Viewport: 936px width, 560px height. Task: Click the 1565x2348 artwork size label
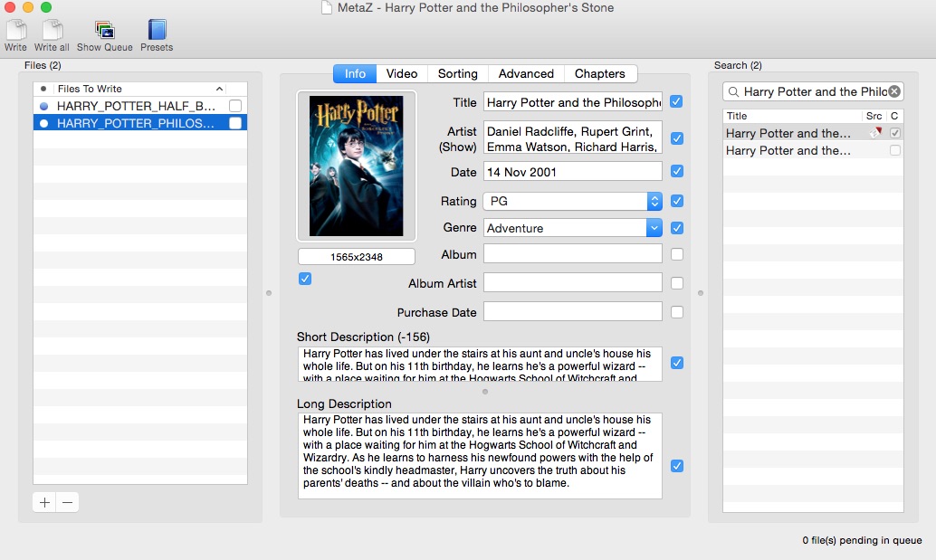click(x=357, y=256)
